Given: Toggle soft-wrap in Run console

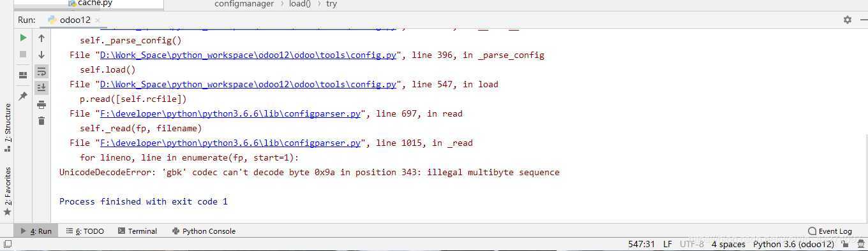Looking at the screenshot, I should [x=41, y=71].
